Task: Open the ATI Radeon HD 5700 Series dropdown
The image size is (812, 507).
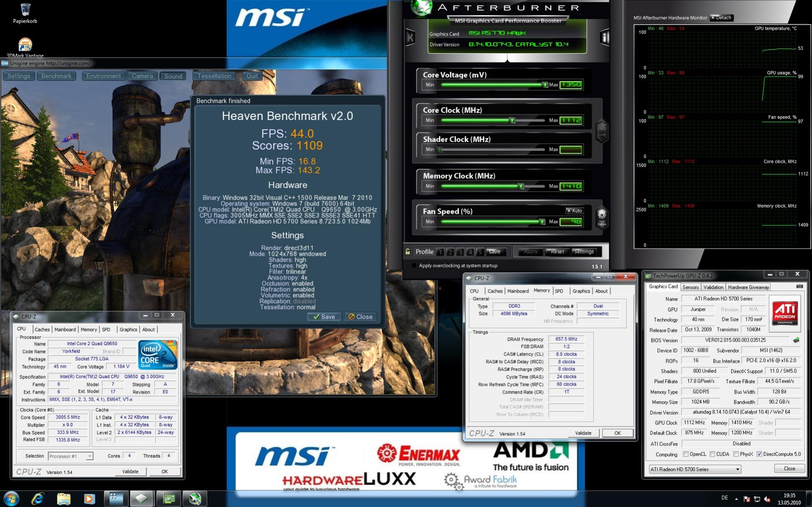Action: [x=695, y=469]
